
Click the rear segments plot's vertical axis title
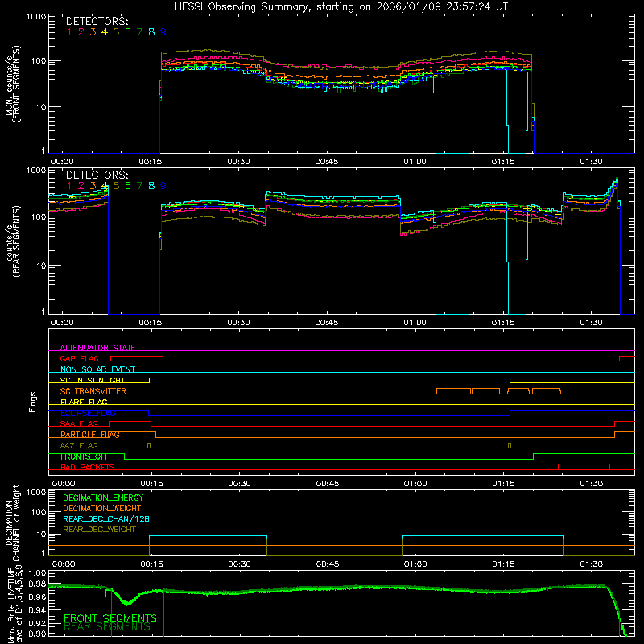[13, 242]
